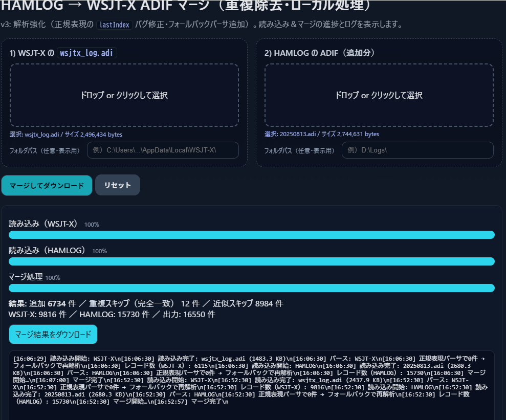Image resolution: width=506 pixels, height=420 pixels.
Task: Click the label 'フォルダパス（任意・表示用）' under HAMLOG
Action: [299, 150]
